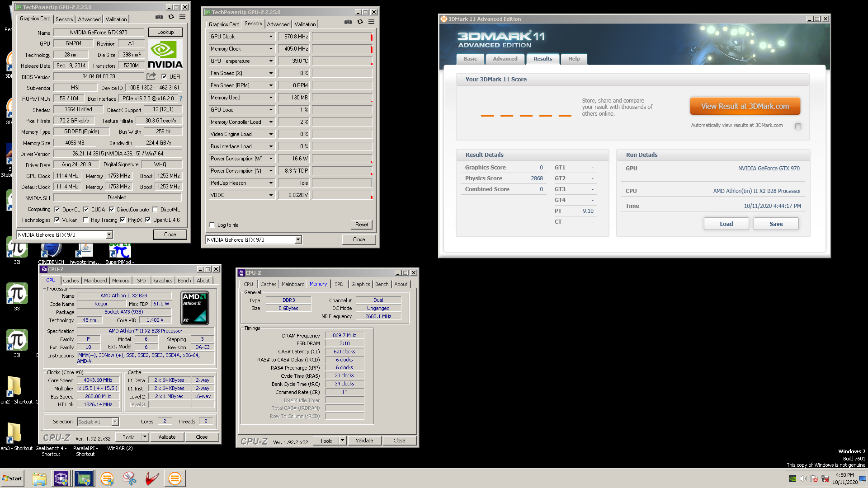The width and height of the screenshot is (868, 488).
Task: Open GPU Temperature sensor dropdown
Action: (x=271, y=61)
